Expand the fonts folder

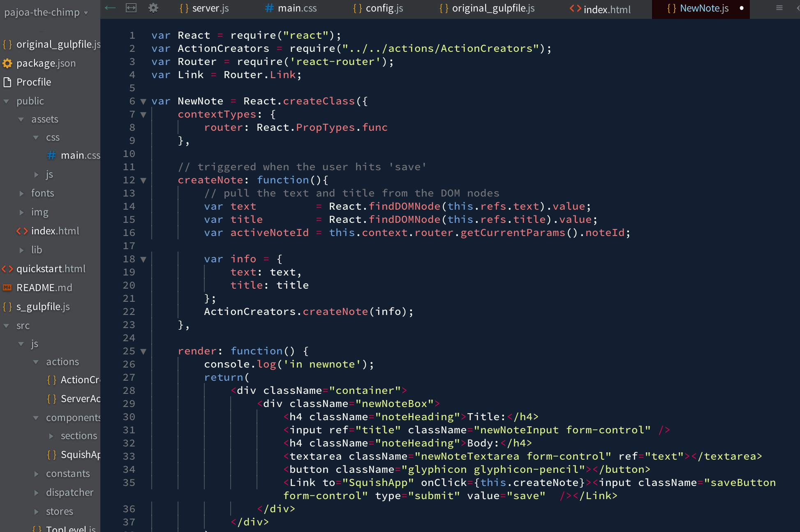coord(21,193)
